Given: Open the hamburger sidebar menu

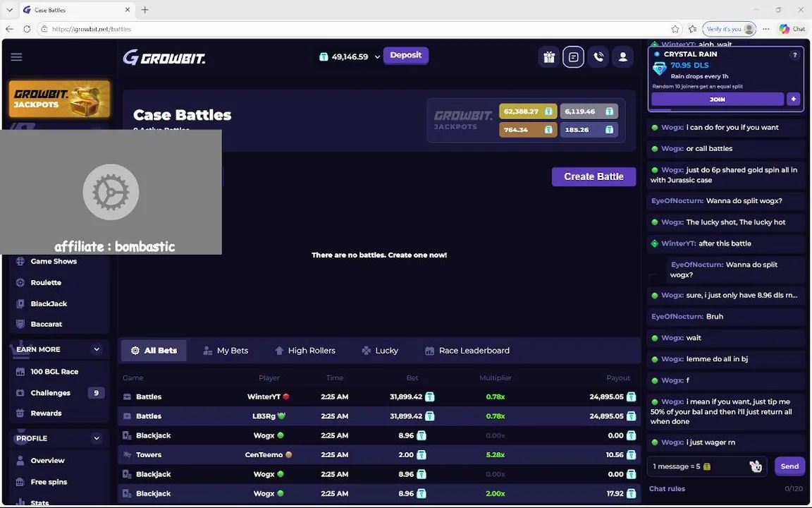Looking at the screenshot, I should (x=17, y=57).
